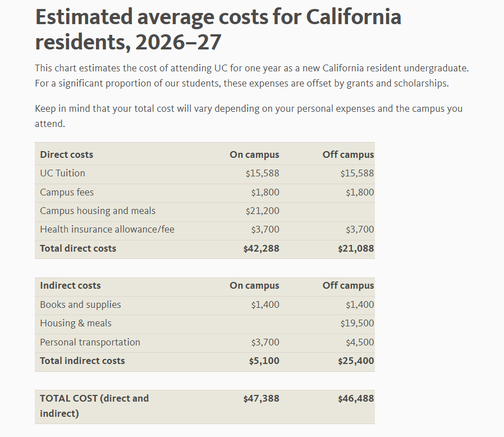This screenshot has height=437, width=504.
Task: Click the "Direct costs" table header
Action: point(67,154)
